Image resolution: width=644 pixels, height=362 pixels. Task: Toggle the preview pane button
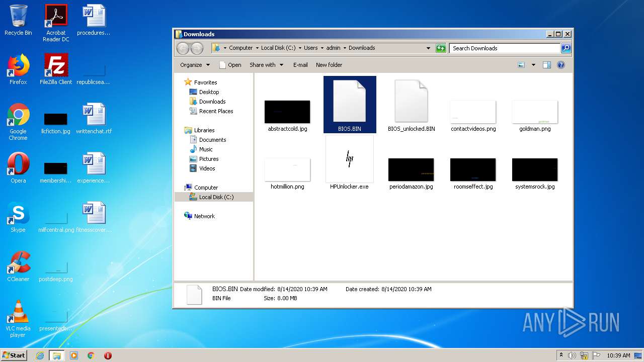[x=547, y=65]
